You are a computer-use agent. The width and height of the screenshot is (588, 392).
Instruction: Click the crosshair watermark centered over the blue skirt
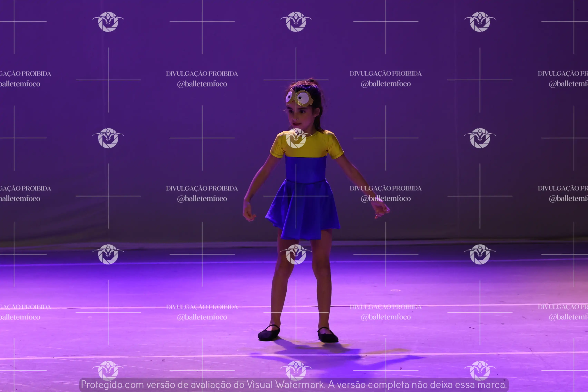[296, 196]
